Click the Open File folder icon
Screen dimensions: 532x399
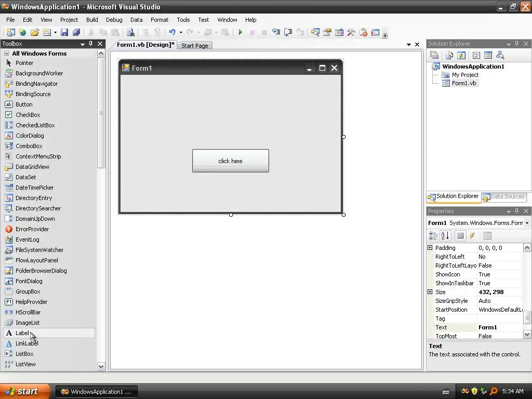tap(35, 32)
